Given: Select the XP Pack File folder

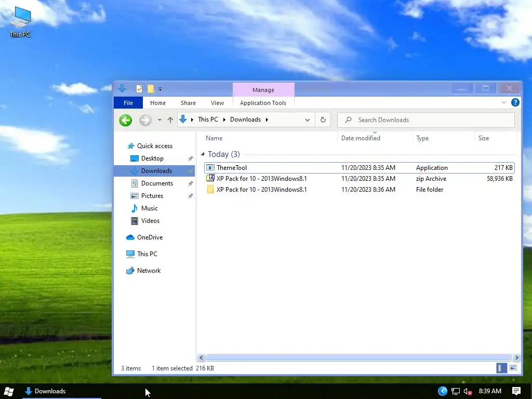Looking at the screenshot, I should click(x=360, y=189).
